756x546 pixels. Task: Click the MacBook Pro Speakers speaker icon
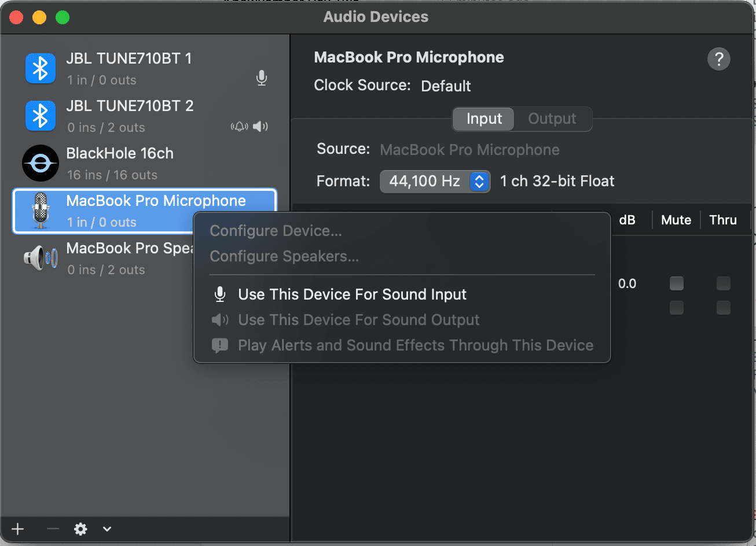pos(41,258)
